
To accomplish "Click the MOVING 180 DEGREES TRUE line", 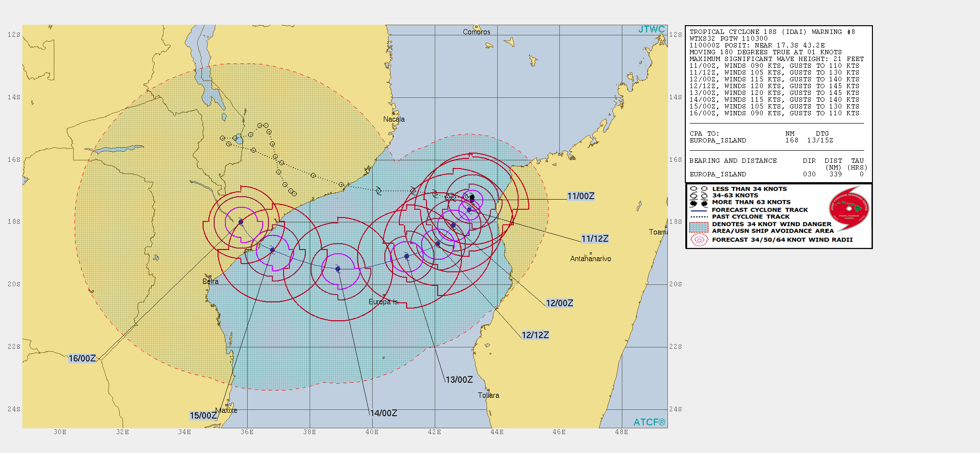I will [x=765, y=52].
